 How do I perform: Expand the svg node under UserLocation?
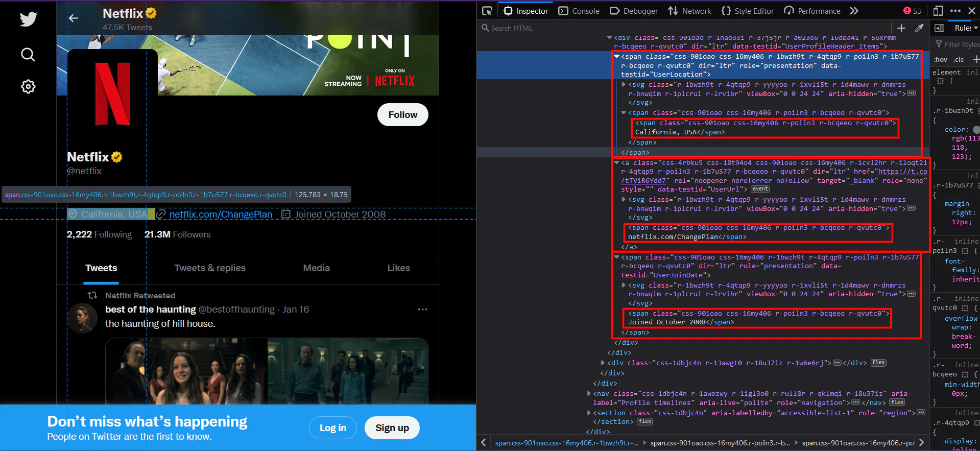tap(624, 85)
